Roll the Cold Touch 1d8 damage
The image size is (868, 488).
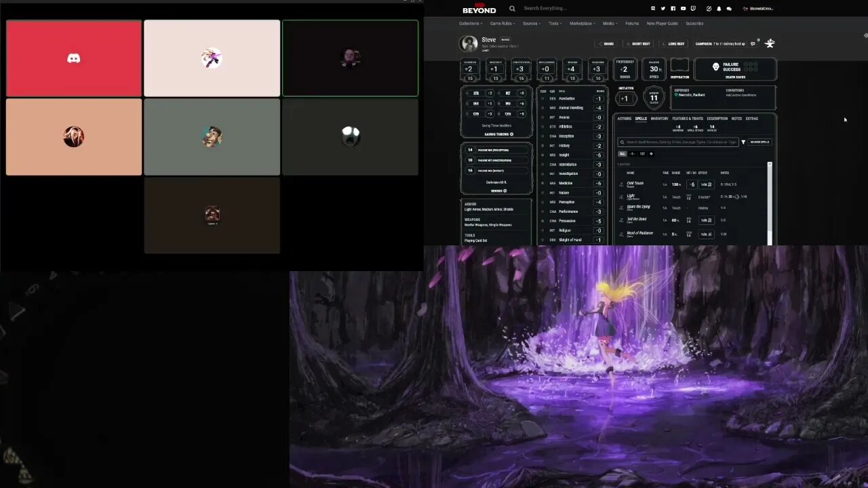tap(705, 184)
